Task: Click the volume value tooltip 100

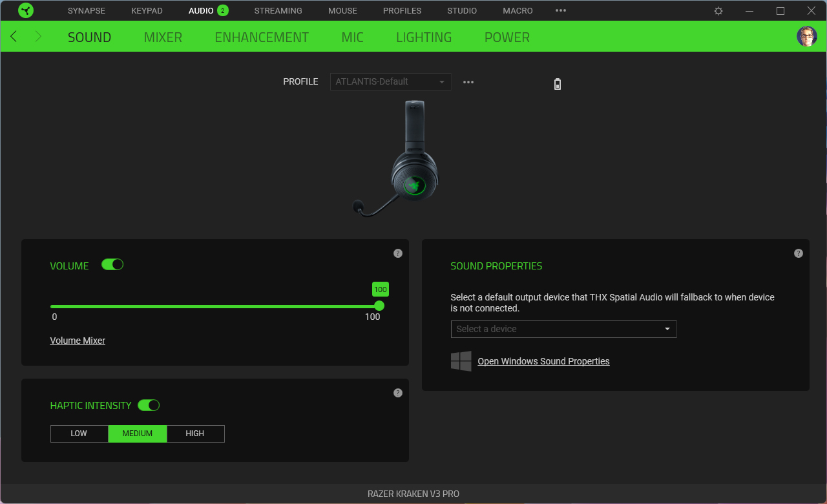Action: (x=381, y=289)
